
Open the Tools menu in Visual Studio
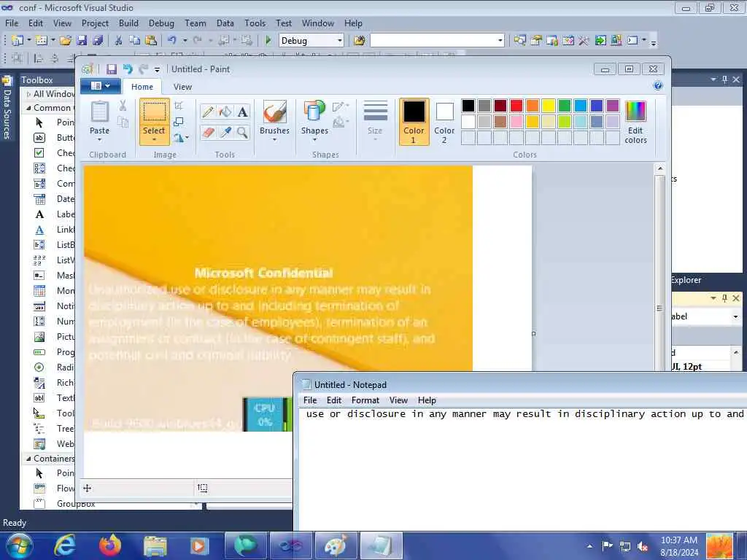pos(255,23)
